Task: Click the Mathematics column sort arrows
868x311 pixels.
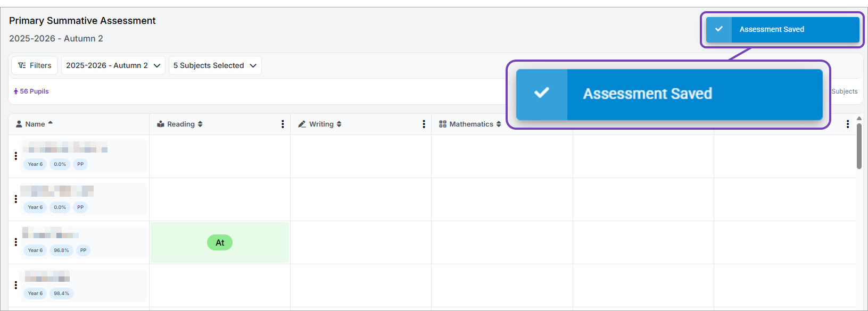Action: coord(499,124)
